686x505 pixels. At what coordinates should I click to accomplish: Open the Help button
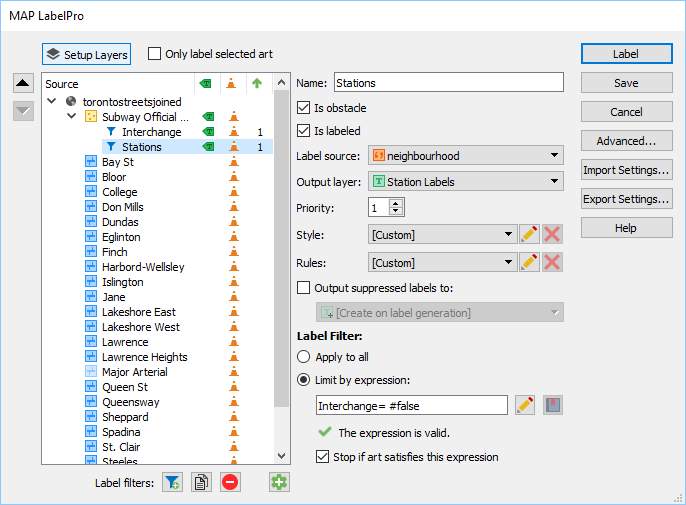(626, 228)
